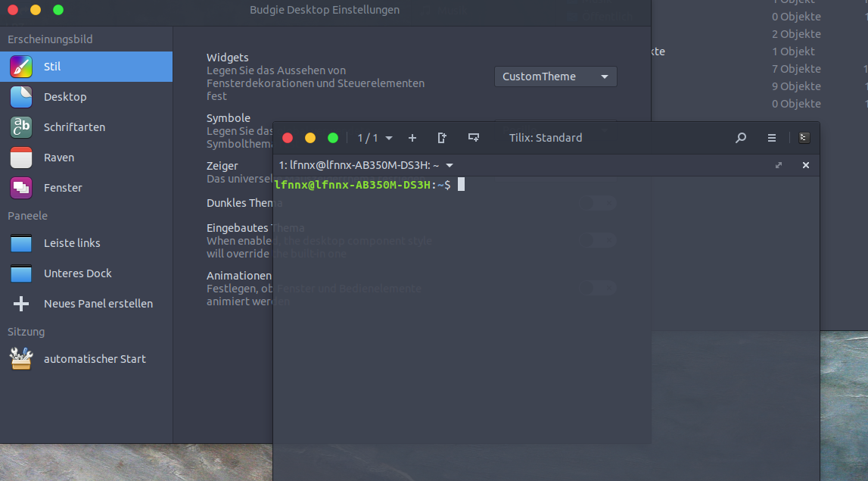This screenshot has height=481, width=868.
Task: Split the terminal into a new pane
Action: 474,137
